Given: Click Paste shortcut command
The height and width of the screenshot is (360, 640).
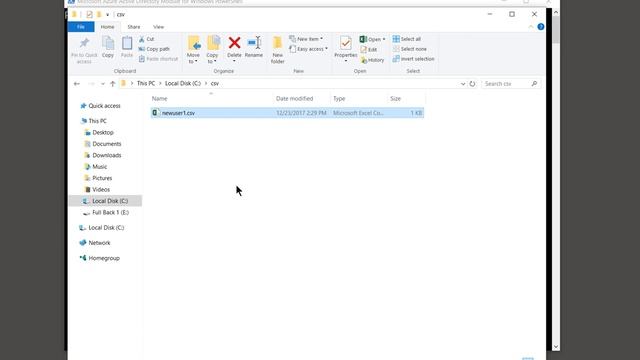Looking at the screenshot, I should [x=158, y=59].
